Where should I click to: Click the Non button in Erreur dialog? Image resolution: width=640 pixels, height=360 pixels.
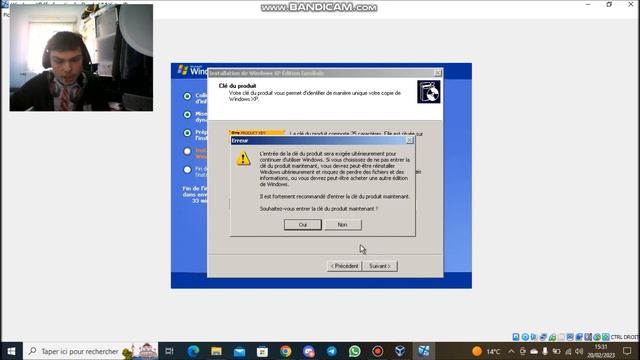pyautogui.click(x=342, y=224)
